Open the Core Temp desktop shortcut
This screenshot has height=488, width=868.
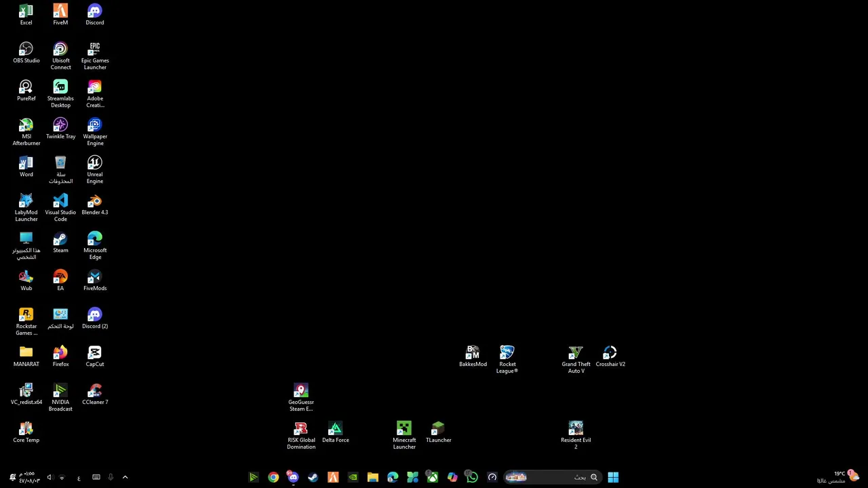26,432
